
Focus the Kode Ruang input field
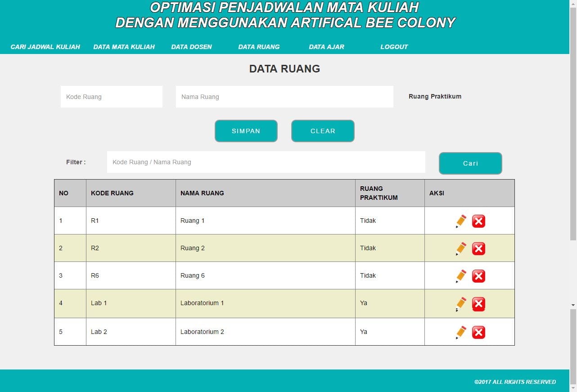111,97
